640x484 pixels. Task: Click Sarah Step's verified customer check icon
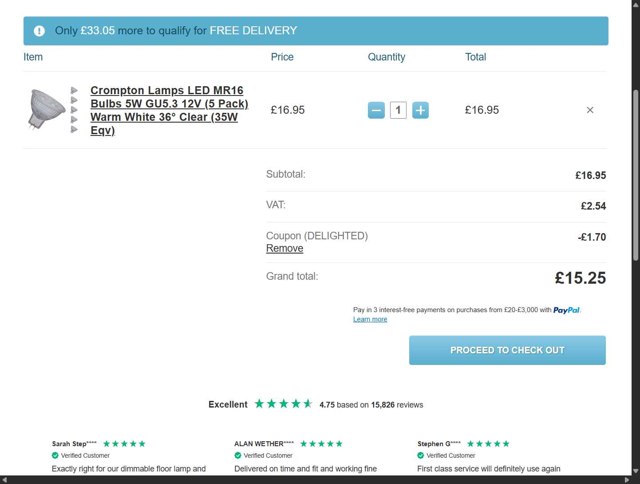click(x=55, y=455)
